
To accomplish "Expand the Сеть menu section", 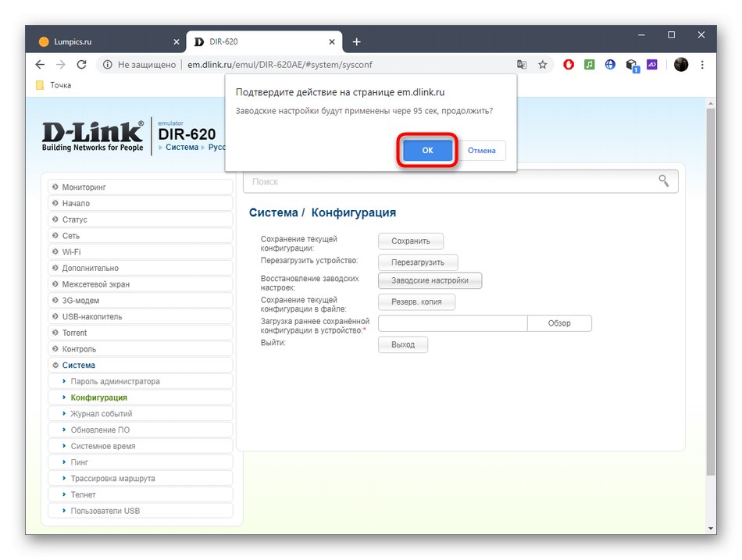I will pyautogui.click(x=140, y=236).
